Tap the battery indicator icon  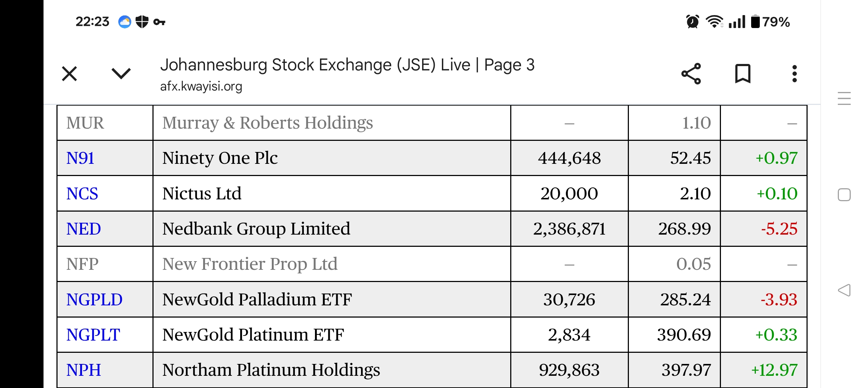pyautogui.click(x=755, y=22)
